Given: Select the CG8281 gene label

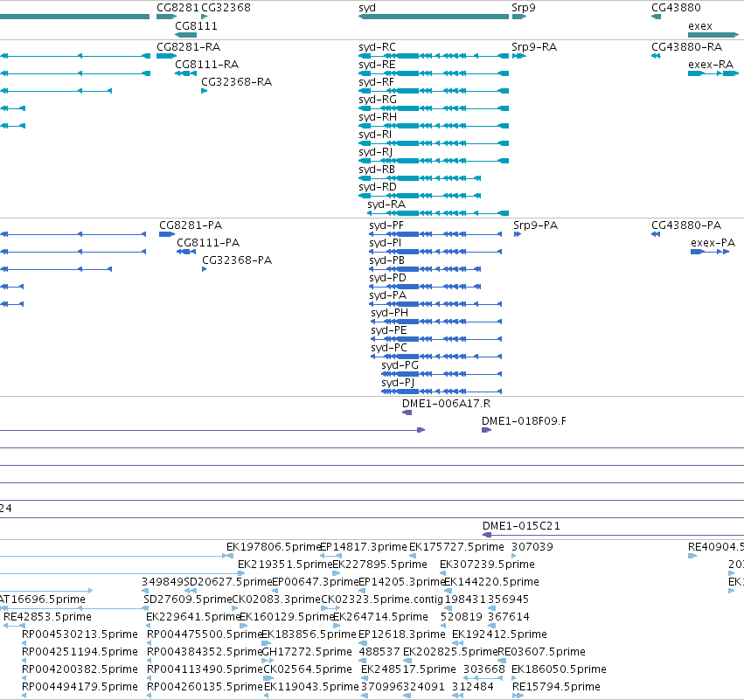Looking at the screenshot, I should pos(178,8).
